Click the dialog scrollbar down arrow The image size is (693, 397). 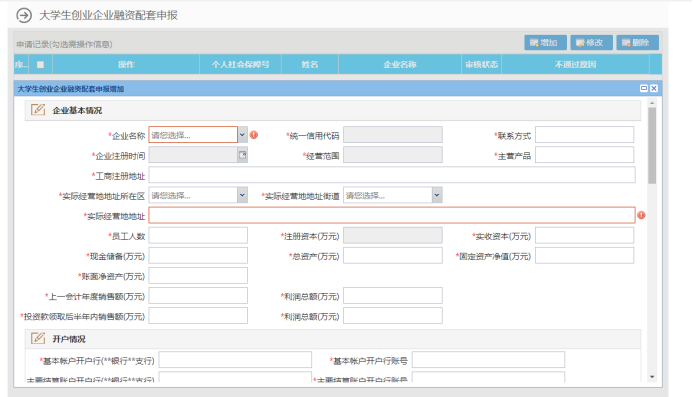652,377
